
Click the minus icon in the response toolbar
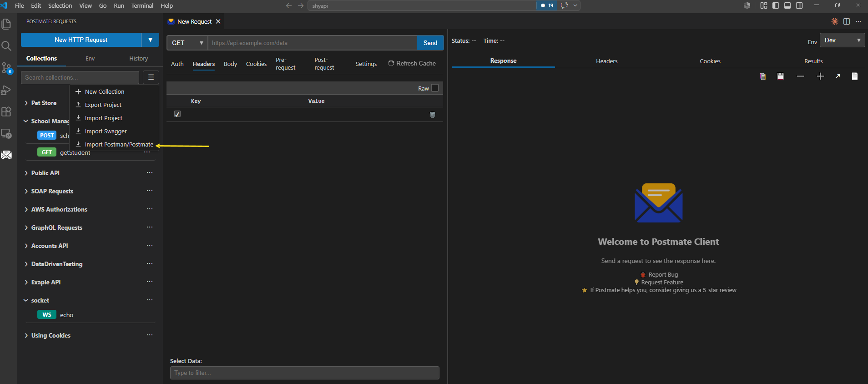pyautogui.click(x=800, y=76)
